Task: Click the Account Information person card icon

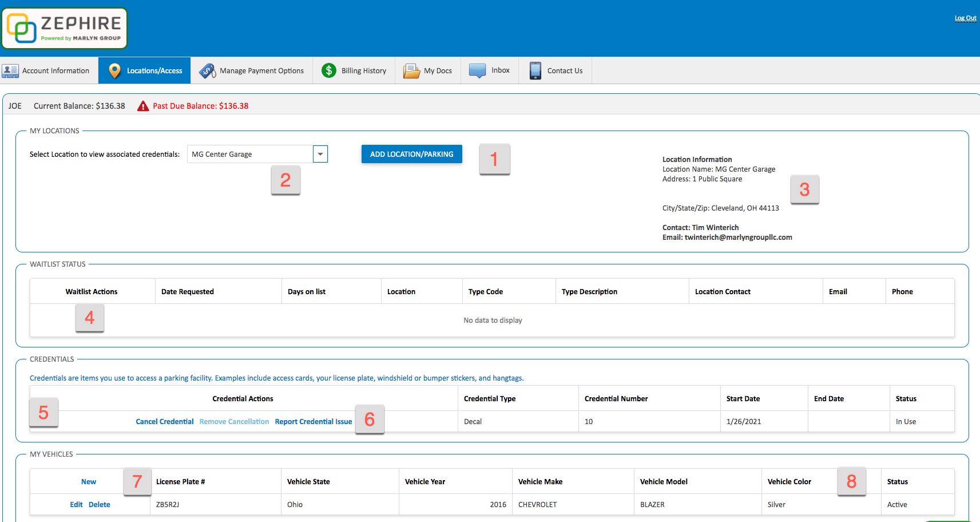Action: point(10,71)
